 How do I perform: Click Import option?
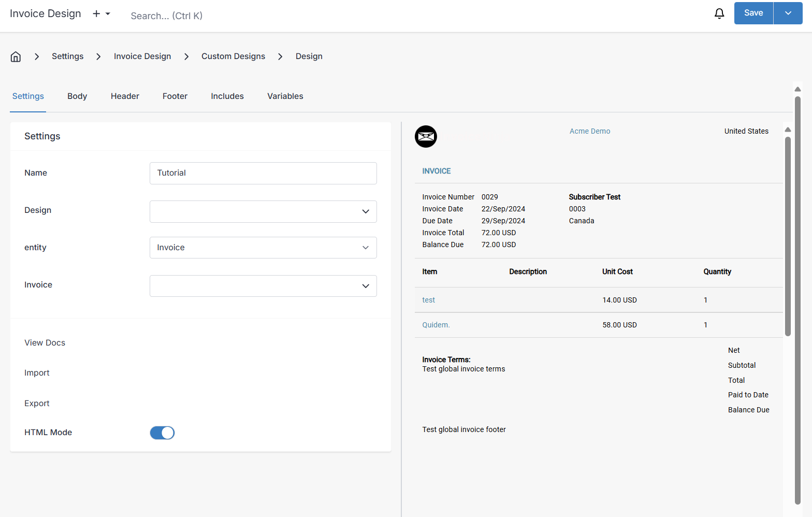(x=37, y=373)
